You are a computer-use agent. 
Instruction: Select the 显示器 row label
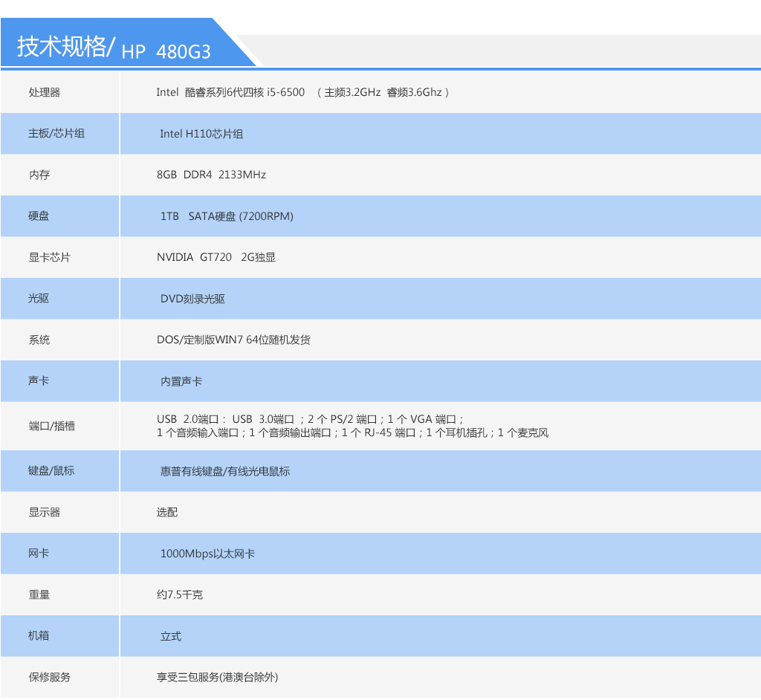(x=44, y=512)
